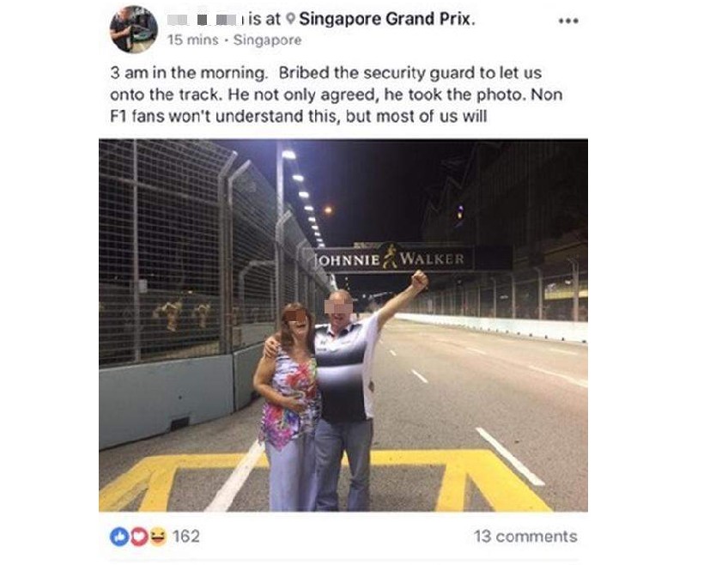Click the blurred poster name
This screenshot has width=728, height=565.
coord(204,20)
